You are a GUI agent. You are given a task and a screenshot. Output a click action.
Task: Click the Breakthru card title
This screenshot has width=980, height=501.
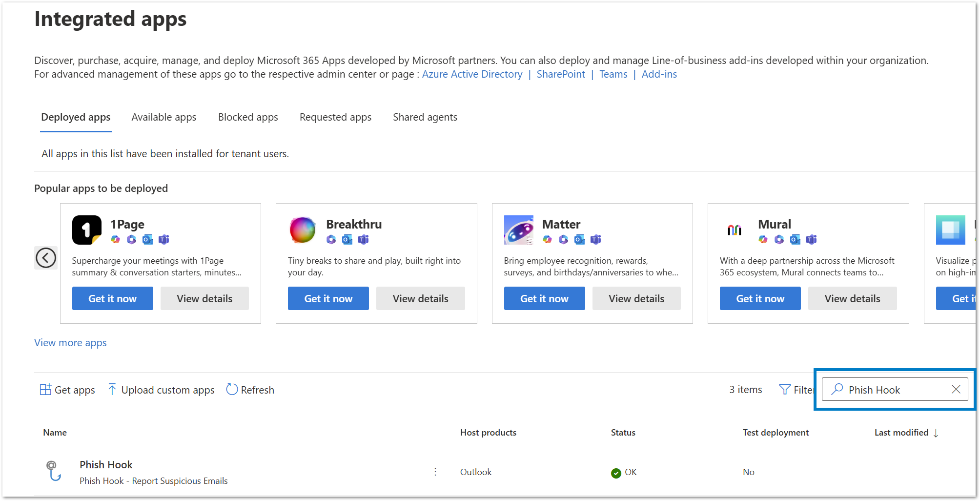[354, 224]
